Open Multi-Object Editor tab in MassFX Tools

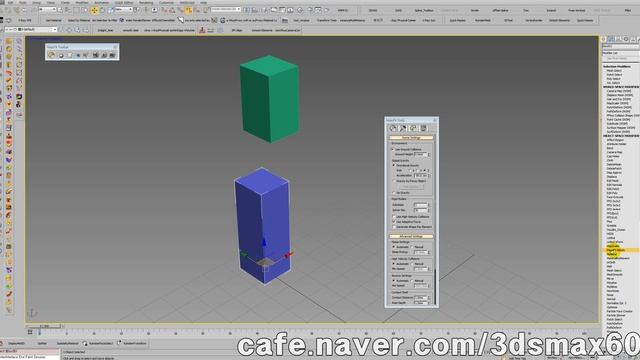pos(413,128)
